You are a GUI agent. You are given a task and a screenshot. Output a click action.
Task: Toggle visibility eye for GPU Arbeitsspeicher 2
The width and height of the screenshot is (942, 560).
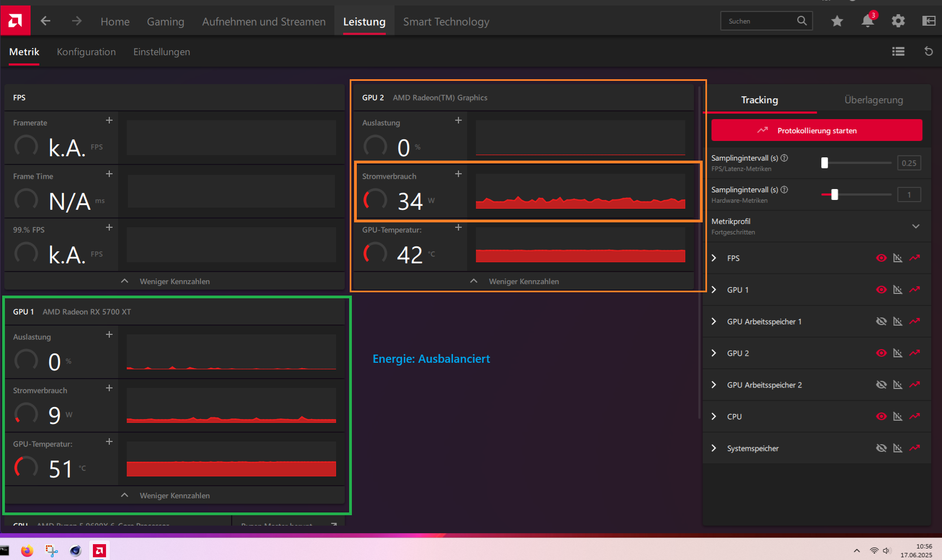click(881, 385)
